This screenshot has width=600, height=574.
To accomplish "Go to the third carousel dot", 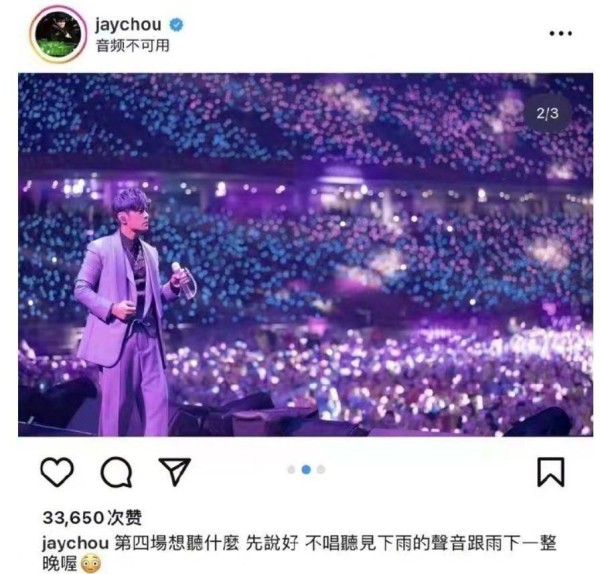I will (x=321, y=469).
